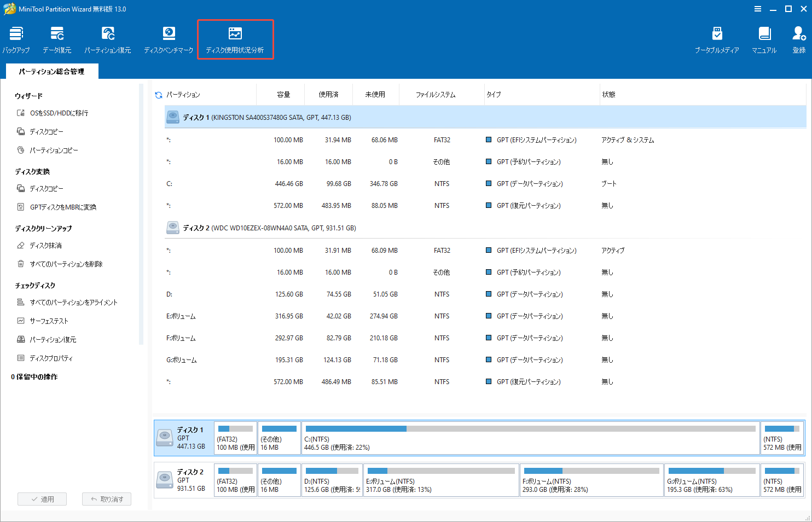Open ディスク使用状況分析 from the toolbar
This screenshot has height=522, width=812.
tap(235, 38)
